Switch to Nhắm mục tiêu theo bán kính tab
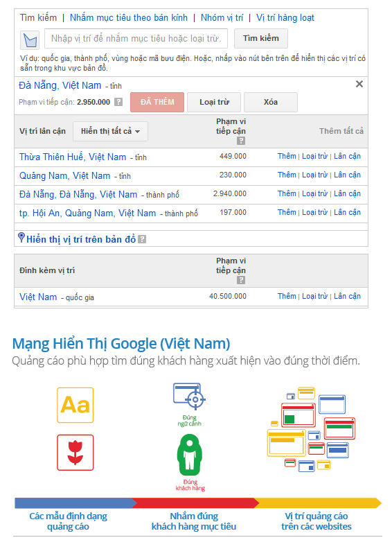 [129, 17]
